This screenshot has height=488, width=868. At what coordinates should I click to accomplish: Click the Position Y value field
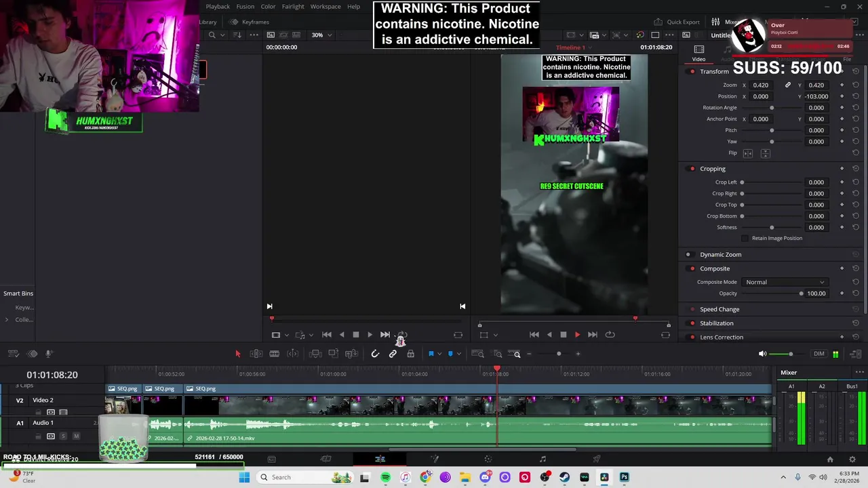click(x=816, y=96)
